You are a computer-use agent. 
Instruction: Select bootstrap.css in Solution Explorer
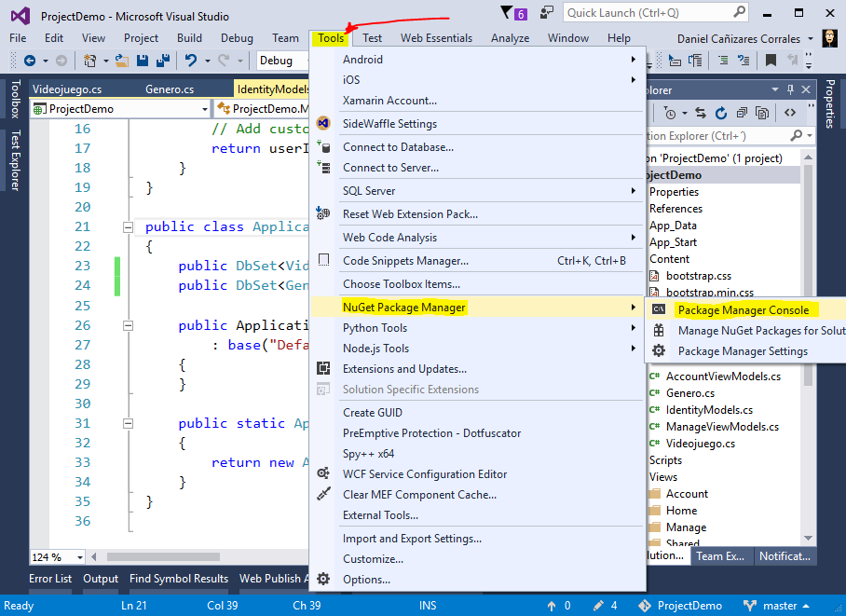(x=699, y=275)
